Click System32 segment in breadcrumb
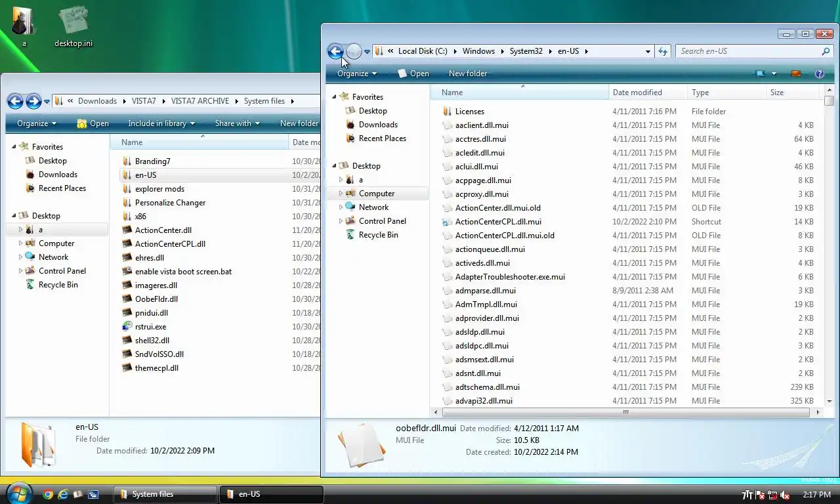Image resolution: width=840 pixels, height=504 pixels. [526, 51]
